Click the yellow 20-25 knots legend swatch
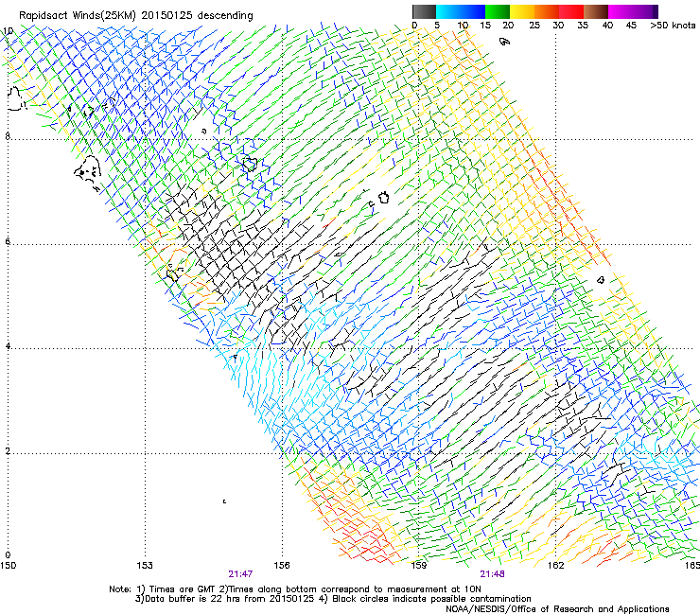The image size is (700, 615). (x=522, y=11)
